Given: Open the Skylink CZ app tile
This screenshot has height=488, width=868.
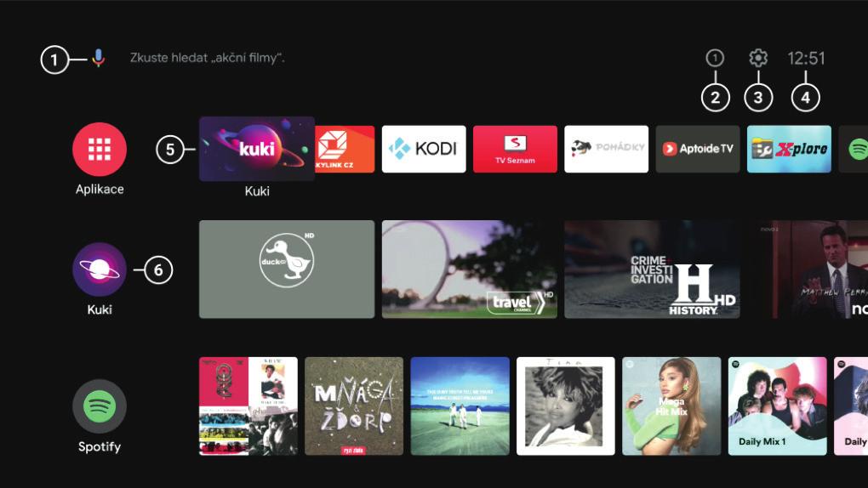Looking at the screenshot, I should (345, 149).
